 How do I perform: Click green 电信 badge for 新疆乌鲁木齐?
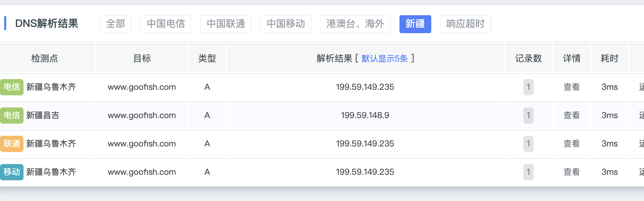tap(12, 87)
